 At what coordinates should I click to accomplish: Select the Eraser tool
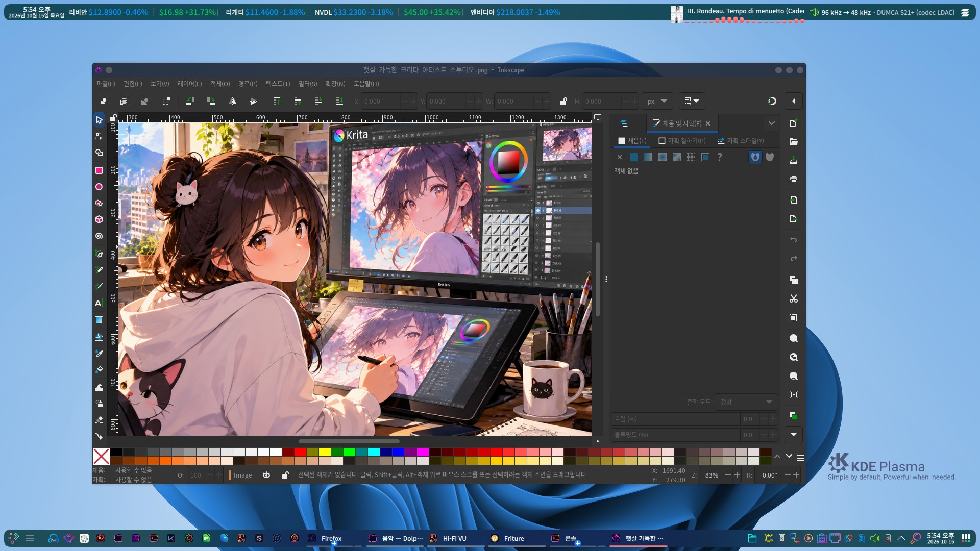point(99,420)
